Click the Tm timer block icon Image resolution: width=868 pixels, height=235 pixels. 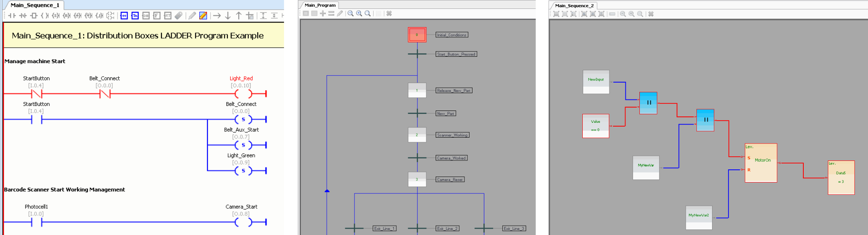135,16
